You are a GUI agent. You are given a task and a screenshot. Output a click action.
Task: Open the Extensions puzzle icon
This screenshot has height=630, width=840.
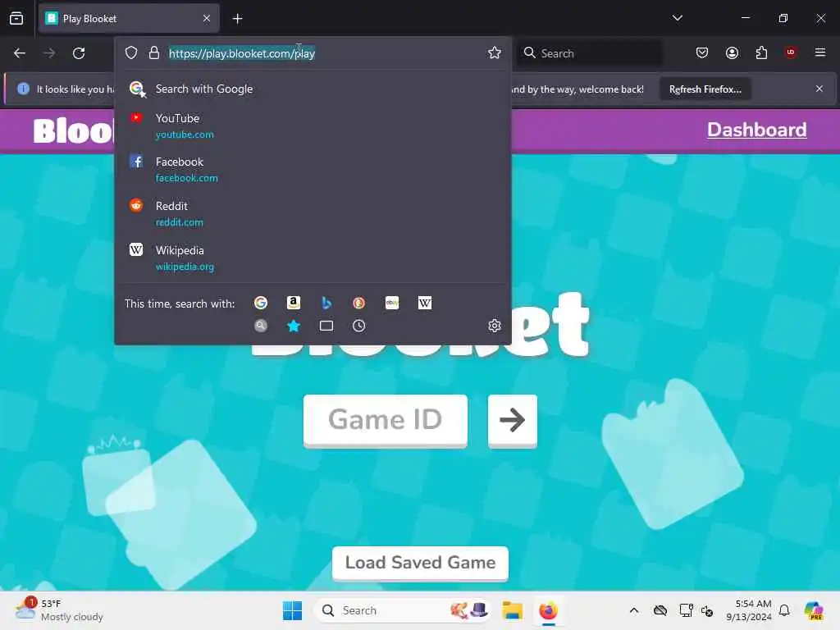[761, 52]
